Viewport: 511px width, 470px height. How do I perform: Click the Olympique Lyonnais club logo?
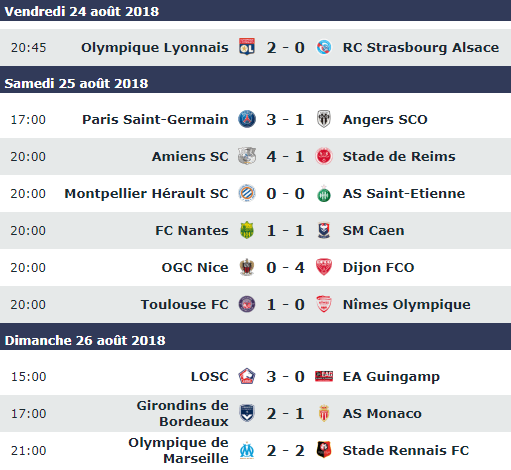coord(247,47)
